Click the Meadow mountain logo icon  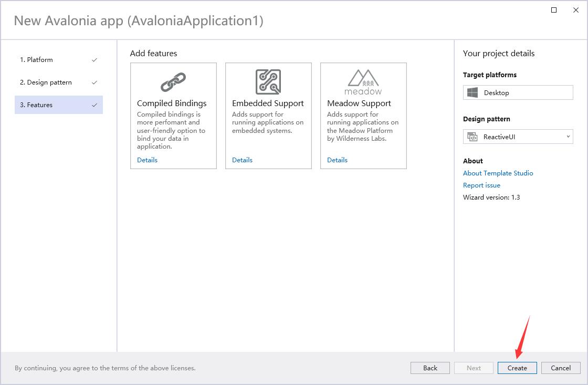pyautogui.click(x=363, y=81)
